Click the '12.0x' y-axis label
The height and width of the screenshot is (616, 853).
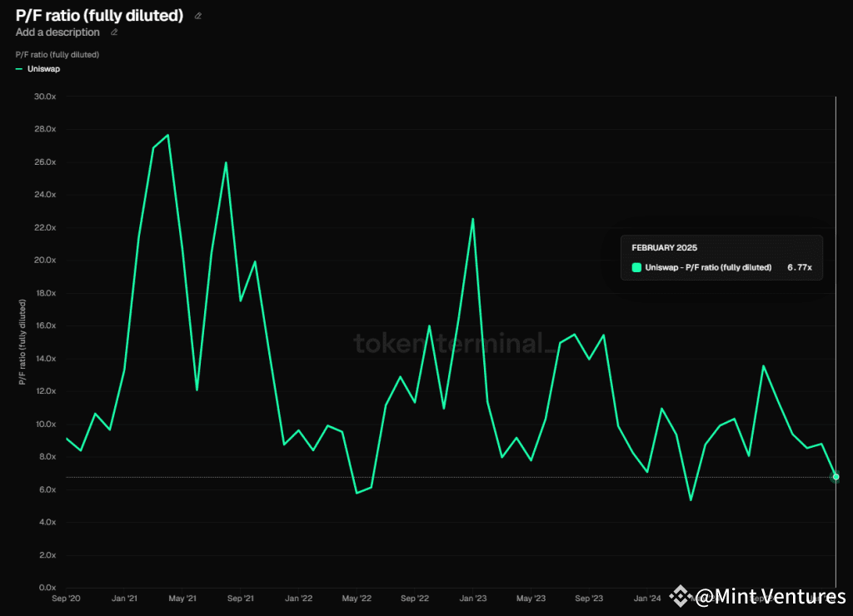(45, 391)
